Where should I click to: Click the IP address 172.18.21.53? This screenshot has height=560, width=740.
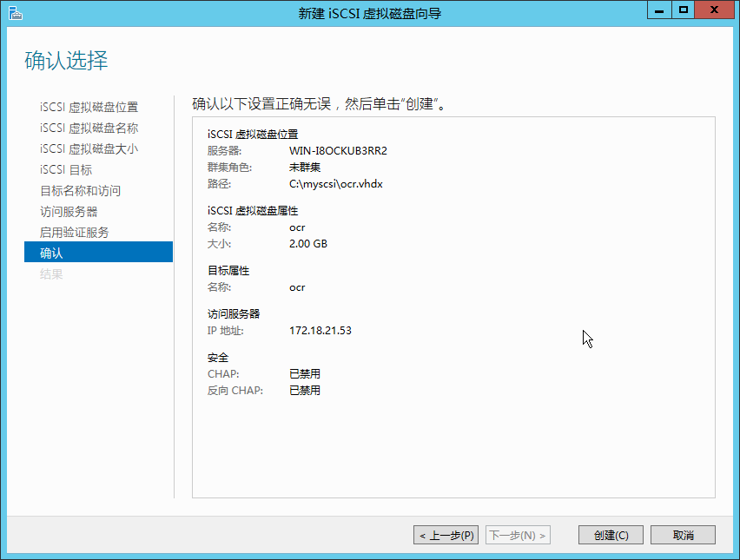click(320, 330)
